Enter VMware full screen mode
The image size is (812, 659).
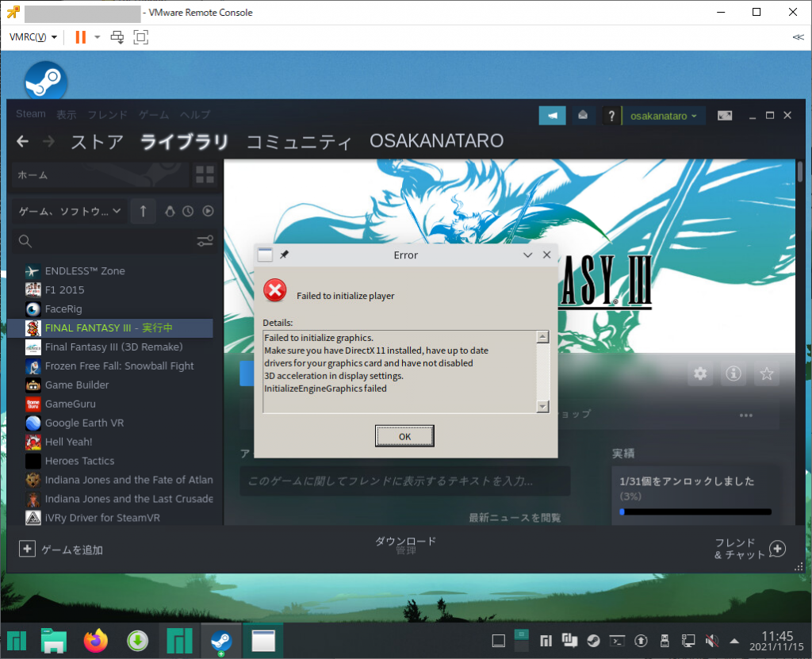tap(141, 36)
